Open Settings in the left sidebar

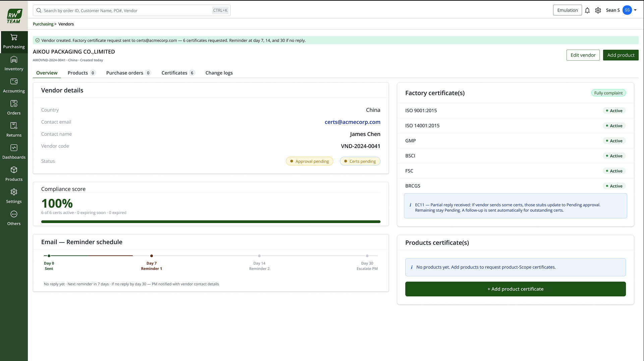[x=14, y=197]
